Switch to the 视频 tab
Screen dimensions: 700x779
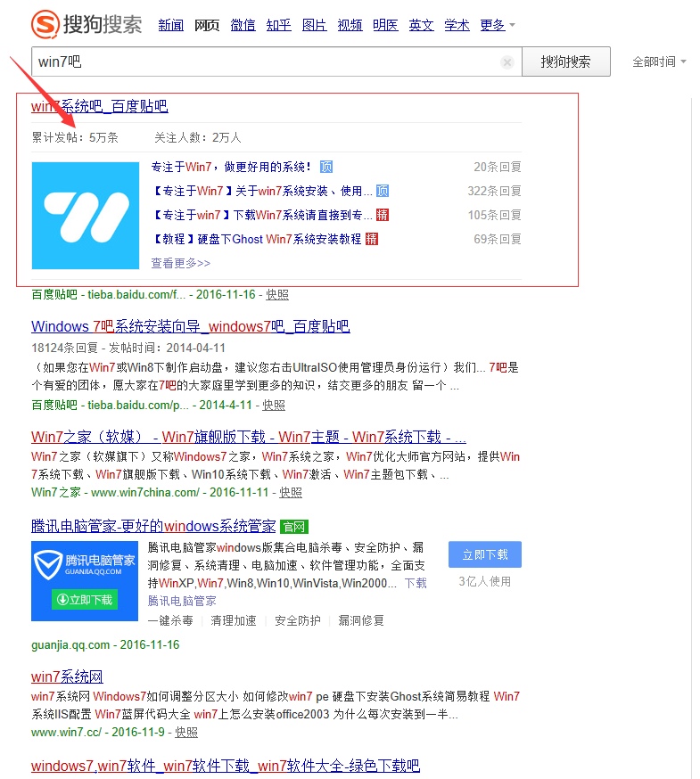[350, 25]
